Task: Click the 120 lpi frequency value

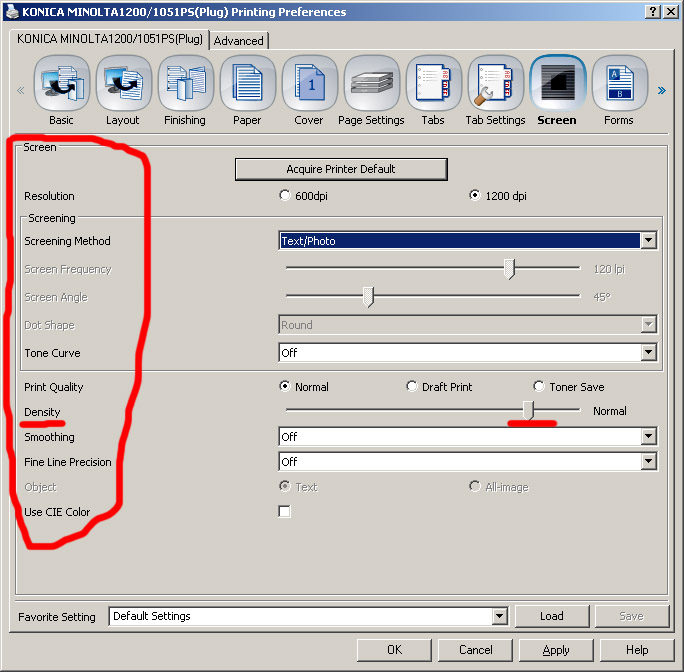Action: pyautogui.click(x=609, y=269)
